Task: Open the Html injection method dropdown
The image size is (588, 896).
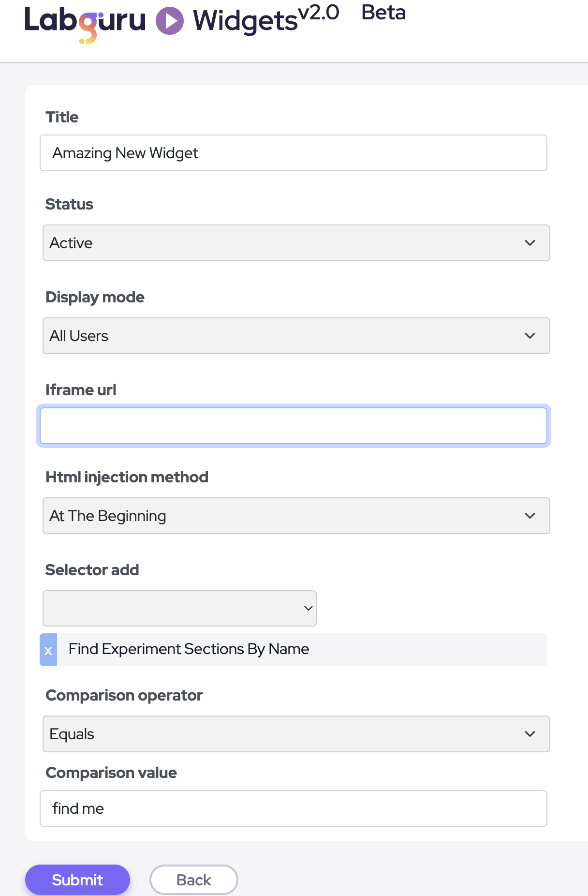Action: [x=296, y=516]
